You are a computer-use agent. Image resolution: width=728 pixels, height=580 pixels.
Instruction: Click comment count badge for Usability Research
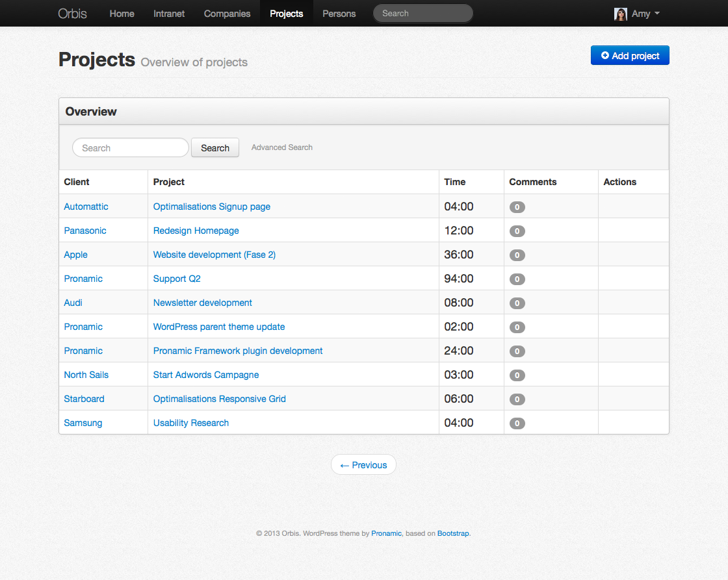pyautogui.click(x=517, y=423)
